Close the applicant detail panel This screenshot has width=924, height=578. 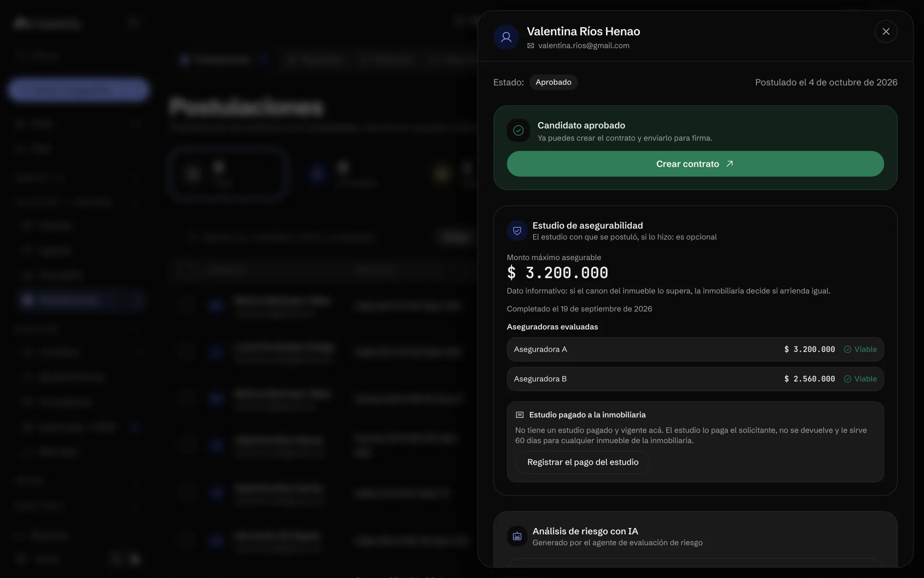885,32
